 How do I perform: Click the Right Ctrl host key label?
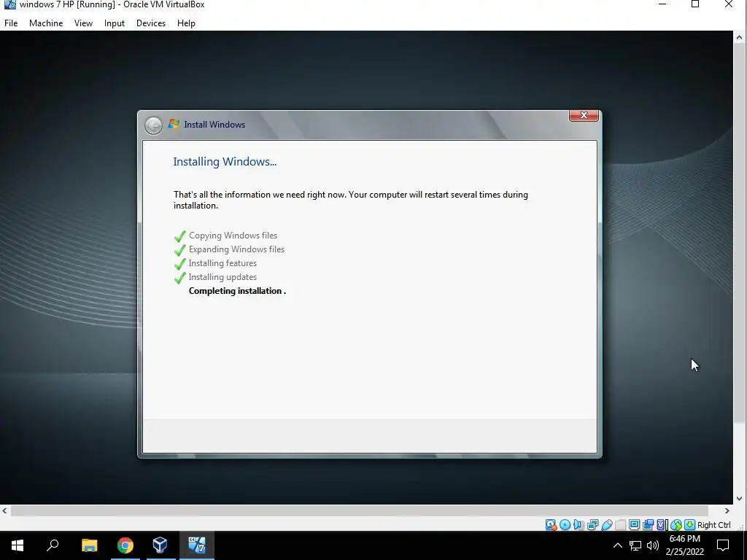pyautogui.click(x=713, y=525)
